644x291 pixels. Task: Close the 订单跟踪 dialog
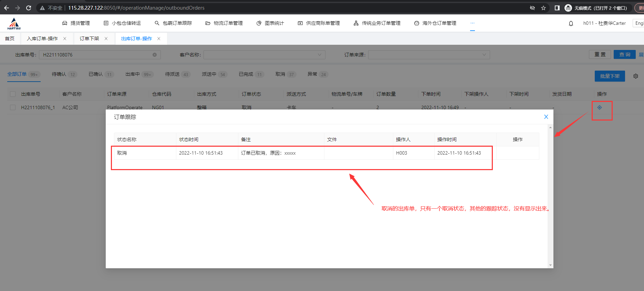pyautogui.click(x=546, y=117)
